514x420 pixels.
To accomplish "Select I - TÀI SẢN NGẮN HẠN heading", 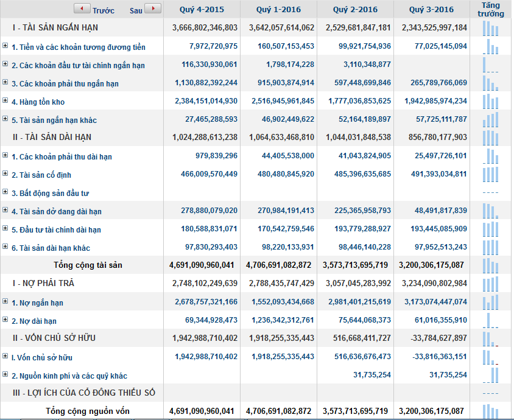I will 55,27.
